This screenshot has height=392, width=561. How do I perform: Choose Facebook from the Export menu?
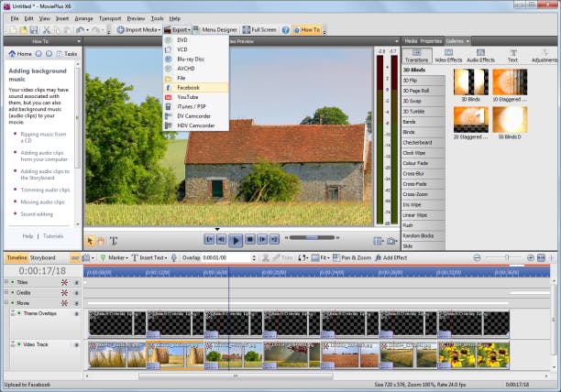[x=189, y=87]
